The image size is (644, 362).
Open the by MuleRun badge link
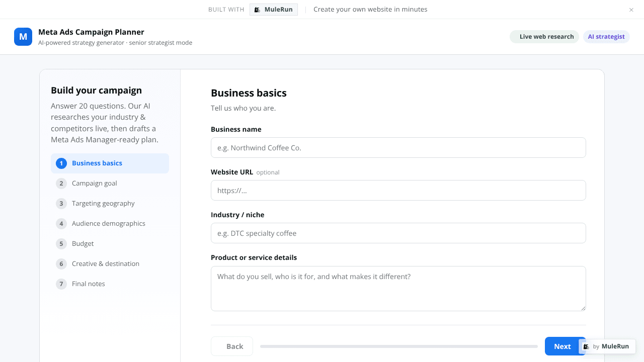coord(607,346)
